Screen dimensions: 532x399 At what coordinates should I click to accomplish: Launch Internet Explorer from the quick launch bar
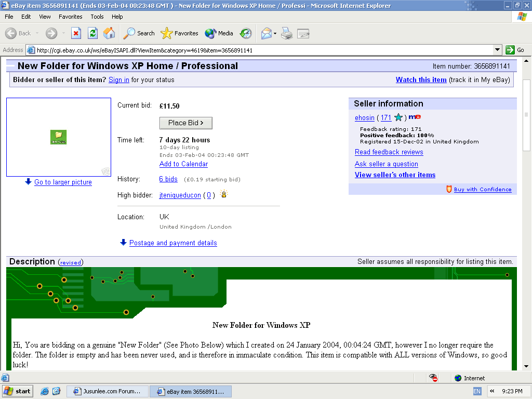(45, 391)
